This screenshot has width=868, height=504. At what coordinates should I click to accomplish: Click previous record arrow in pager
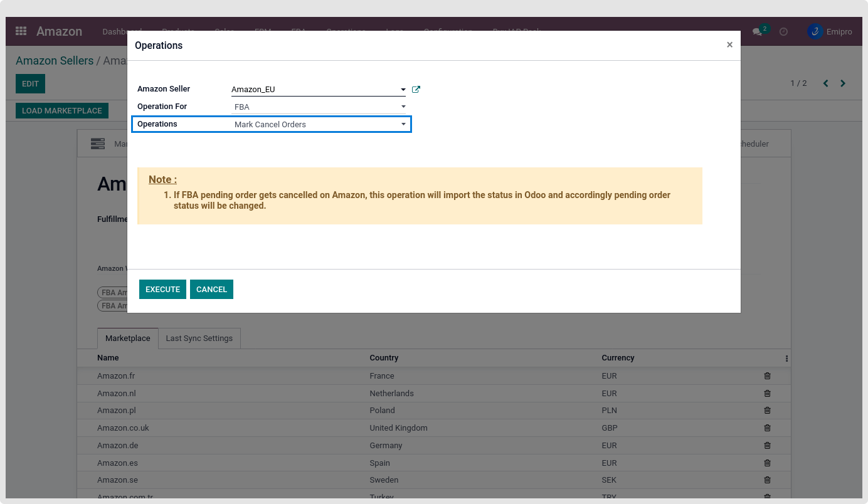point(825,83)
